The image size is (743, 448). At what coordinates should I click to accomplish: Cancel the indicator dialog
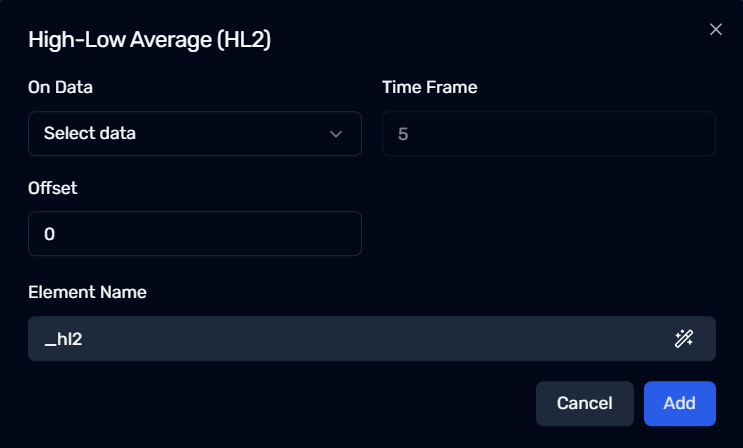coord(585,403)
